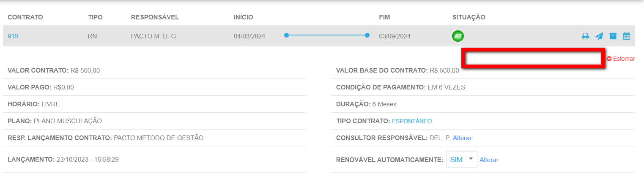The width and height of the screenshot is (644, 173).
Task: Click the ESPONTÂNEO contract type link
Action: pos(411,121)
